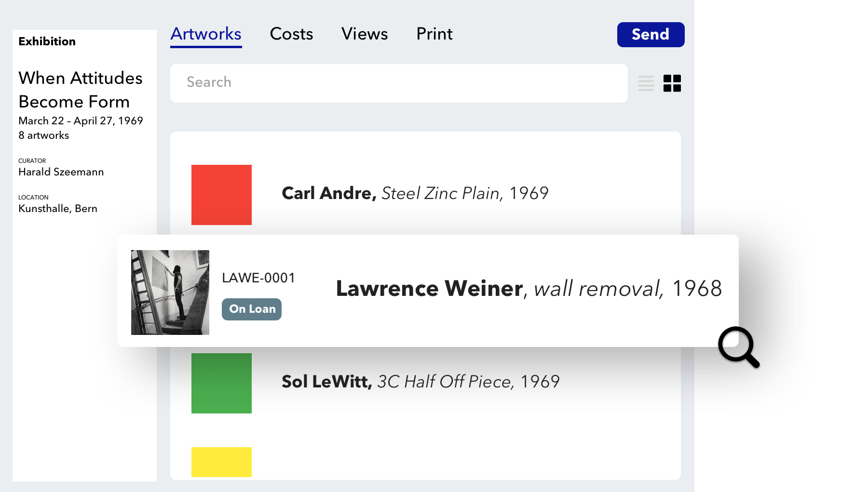Click the magnifying glass icon
The image size is (868, 492).
(x=739, y=347)
